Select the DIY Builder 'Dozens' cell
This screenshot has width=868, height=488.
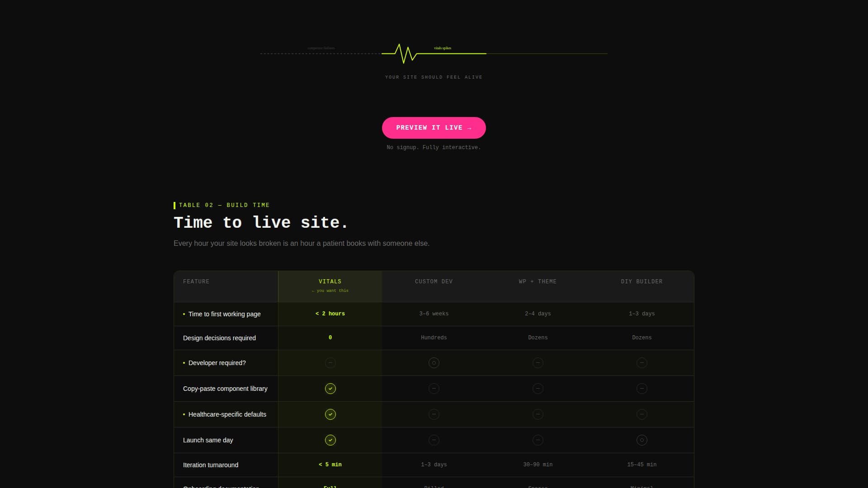point(642,338)
